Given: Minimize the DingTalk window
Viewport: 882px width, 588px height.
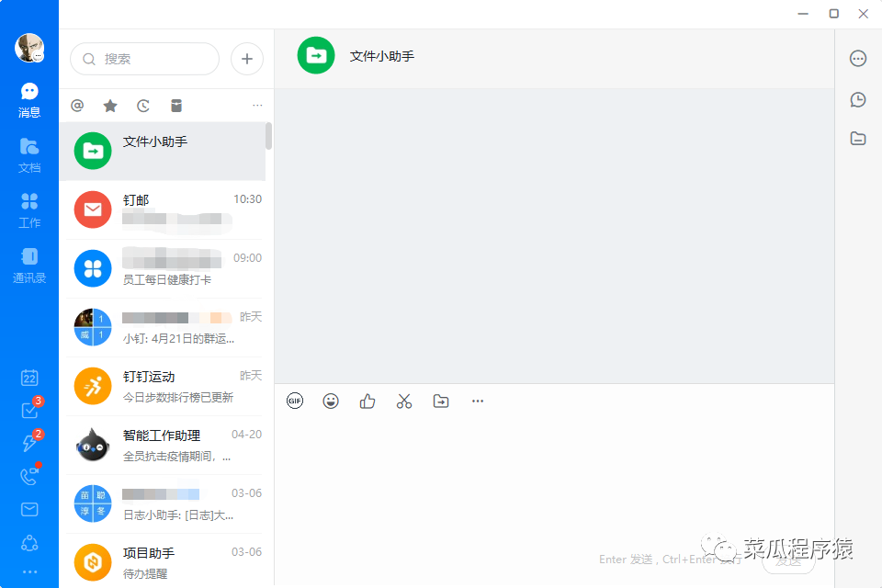Looking at the screenshot, I should tap(803, 14).
